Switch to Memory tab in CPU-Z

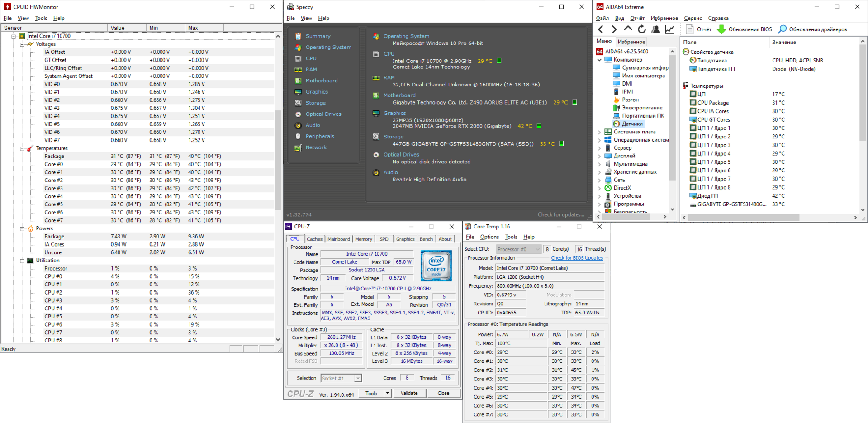[x=364, y=239]
